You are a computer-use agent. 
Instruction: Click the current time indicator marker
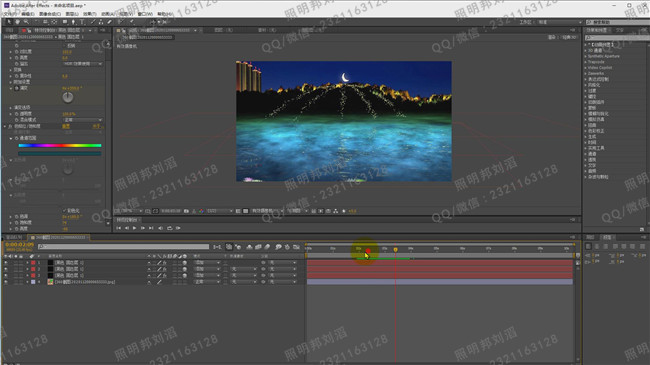pos(395,250)
